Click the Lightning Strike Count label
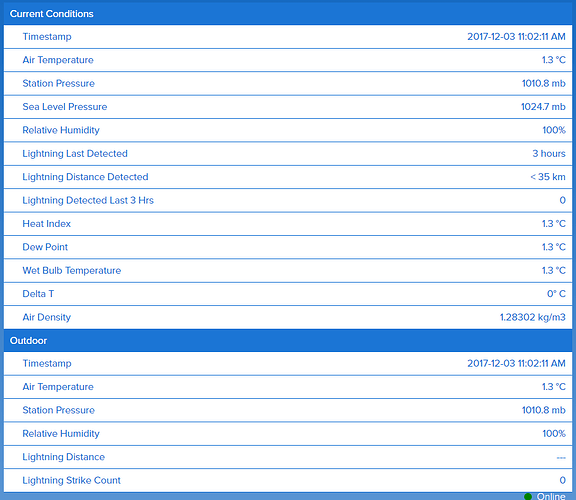The image size is (576, 500). [71, 480]
